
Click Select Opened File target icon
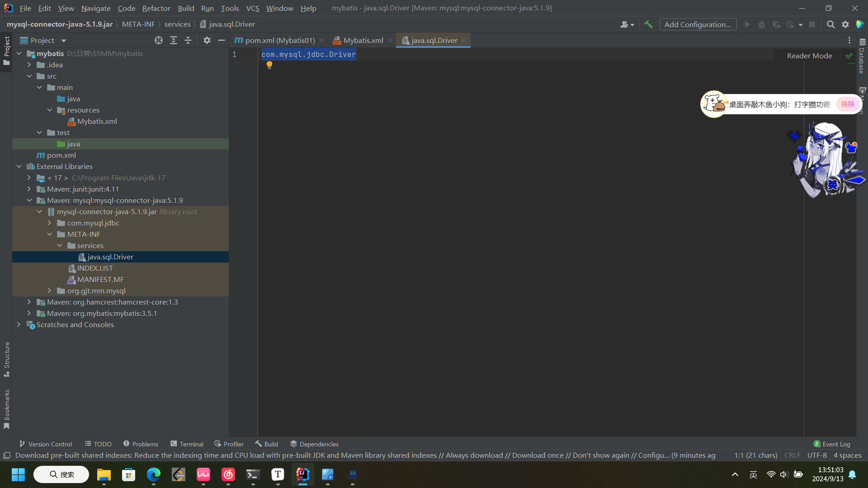(x=159, y=41)
